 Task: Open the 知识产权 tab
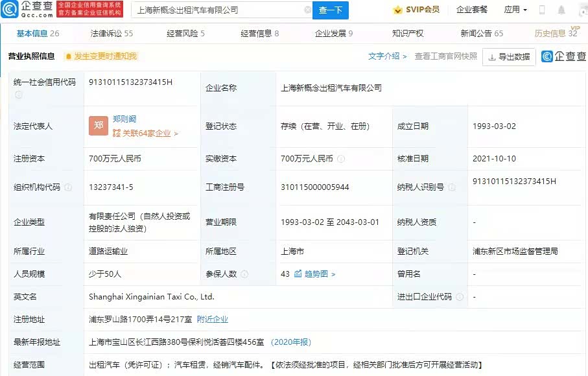[408, 34]
